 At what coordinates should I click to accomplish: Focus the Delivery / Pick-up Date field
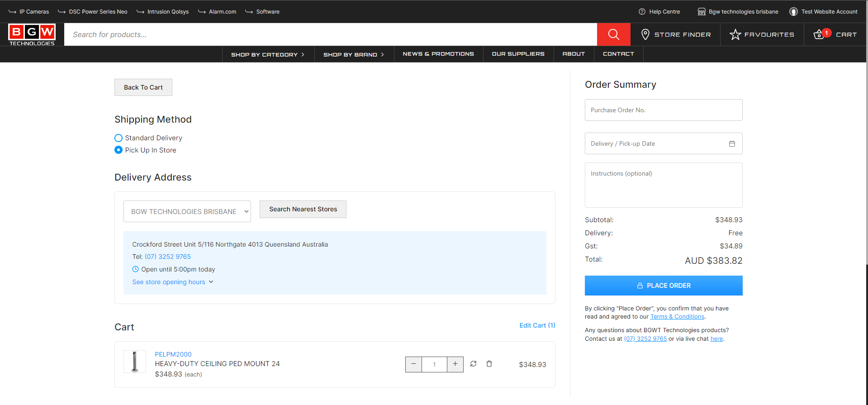pyautogui.click(x=664, y=143)
